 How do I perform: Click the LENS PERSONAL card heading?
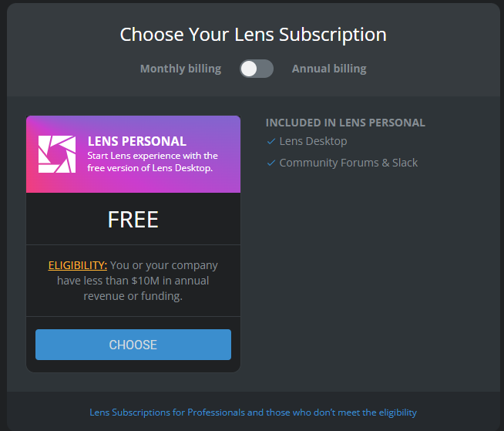137,141
